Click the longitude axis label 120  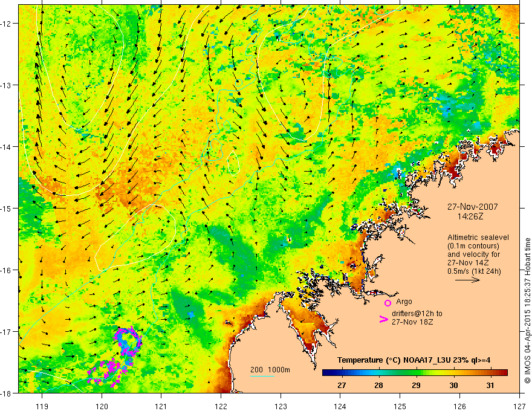(102, 406)
